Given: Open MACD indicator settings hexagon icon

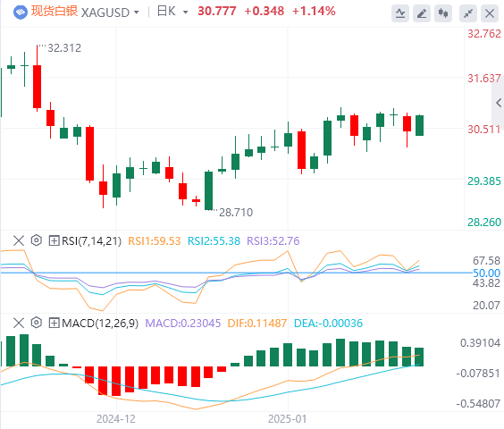Looking at the screenshot, I should tap(37, 323).
